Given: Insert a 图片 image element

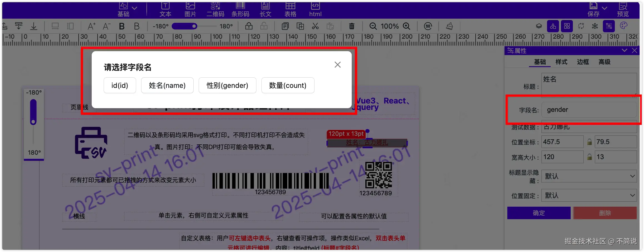Looking at the screenshot, I should coord(190,9).
